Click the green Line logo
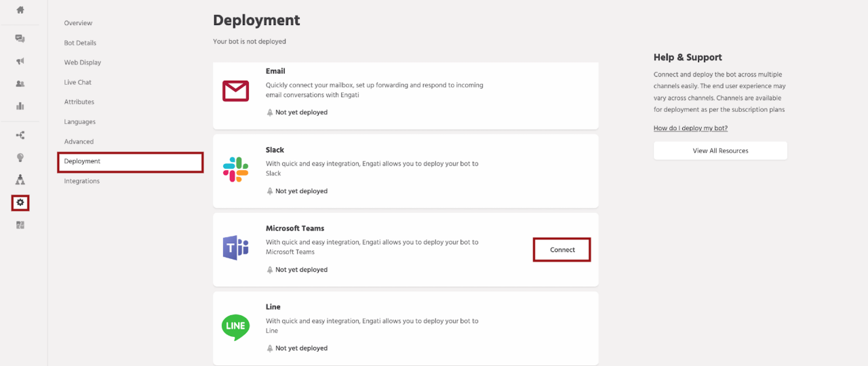This screenshot has height=366, width=868. tap(235, 327)
